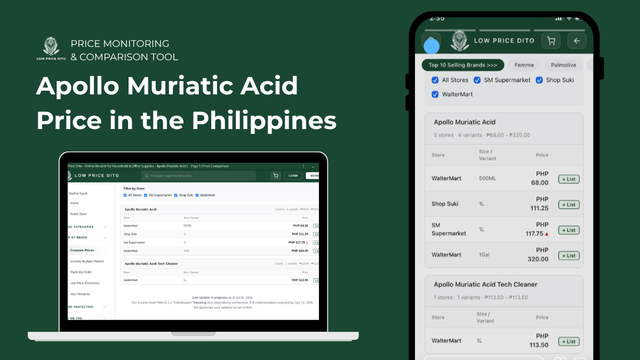Click the crest logo beside Price Monitoring heading

51,49
